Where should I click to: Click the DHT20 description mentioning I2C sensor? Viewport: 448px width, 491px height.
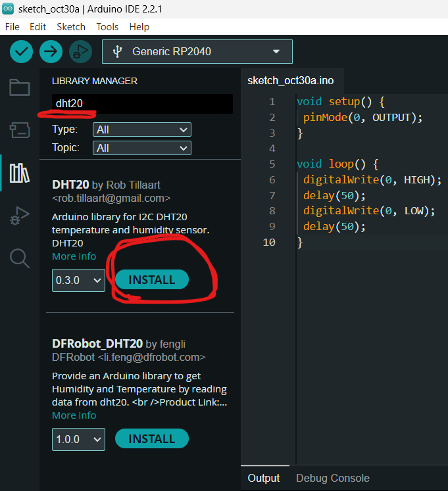click(x=130, y=230)
